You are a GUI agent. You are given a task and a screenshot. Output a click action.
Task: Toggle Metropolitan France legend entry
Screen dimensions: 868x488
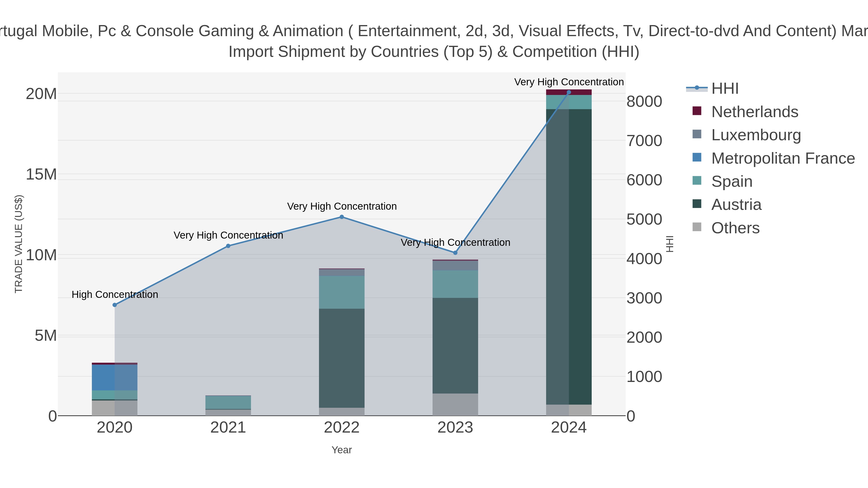pyautogui.click(x=773, y=158)
